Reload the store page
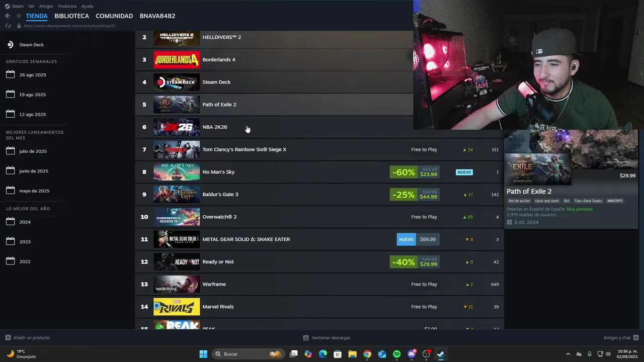This screenshot has height=362, width=644. (8, 26)
